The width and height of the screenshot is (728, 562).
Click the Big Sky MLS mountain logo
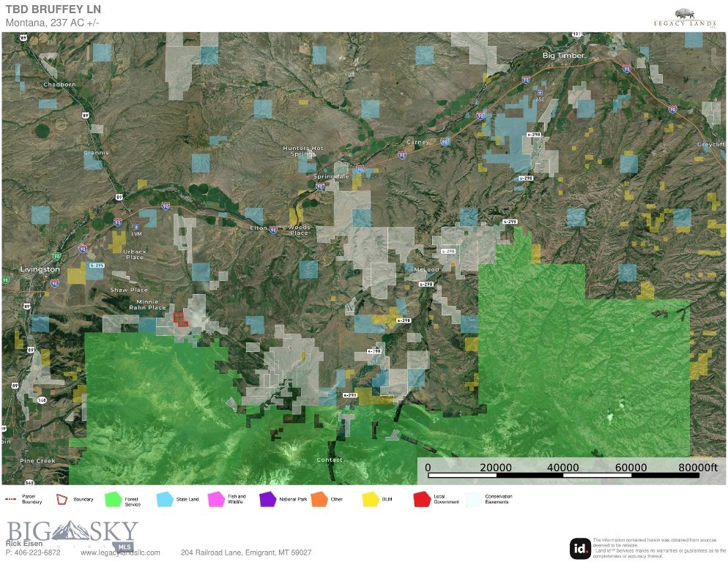(73, 533)
